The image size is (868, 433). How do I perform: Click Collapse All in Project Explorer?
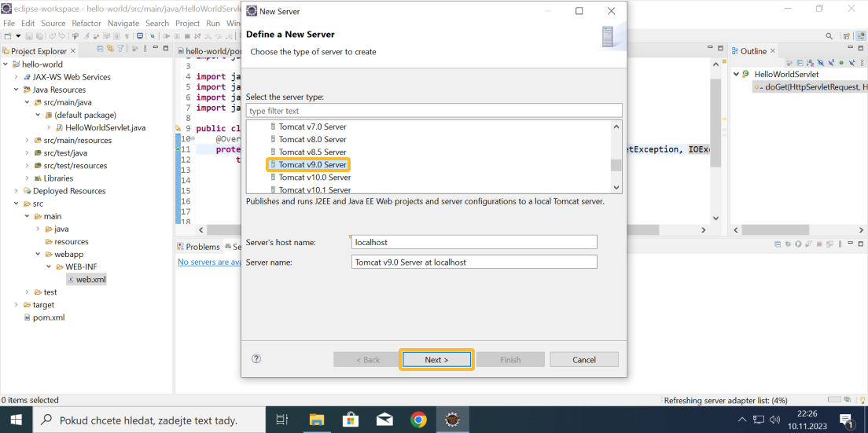coord(100,49)
